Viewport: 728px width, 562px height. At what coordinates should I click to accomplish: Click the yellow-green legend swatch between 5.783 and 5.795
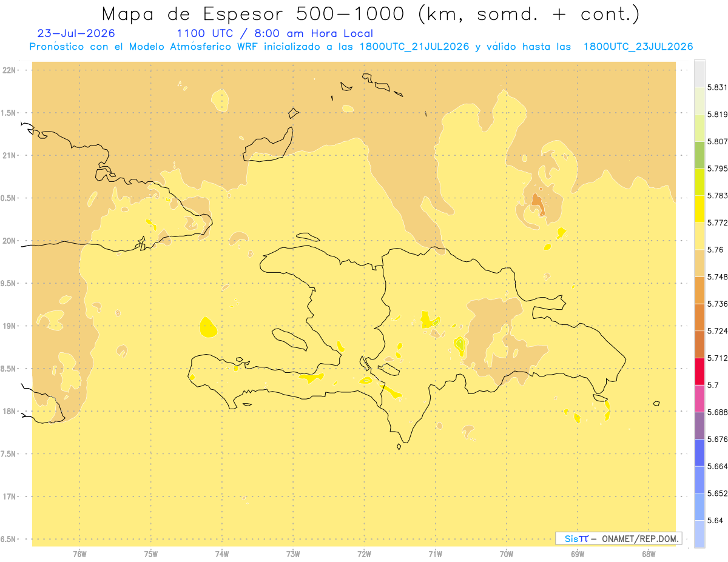[699, 182]
